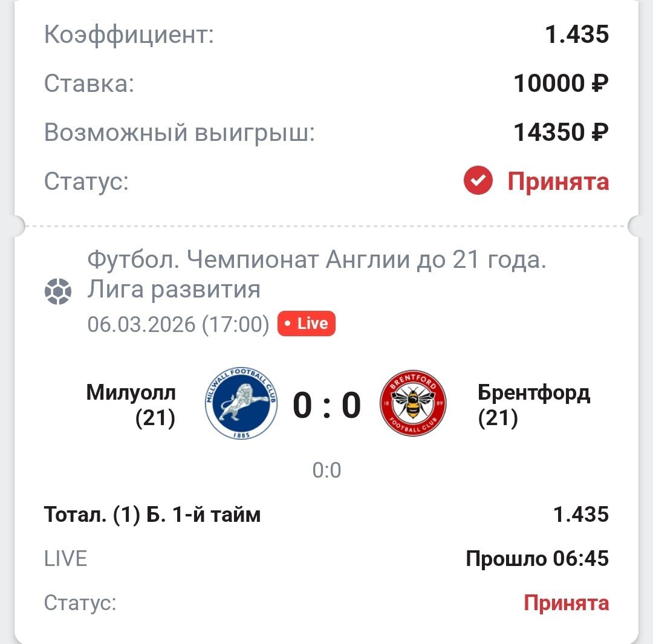Click the Возможный выигрыш label
Viewport: 653px width, 644px height.
pyautogui.click(x=180, y=132)
